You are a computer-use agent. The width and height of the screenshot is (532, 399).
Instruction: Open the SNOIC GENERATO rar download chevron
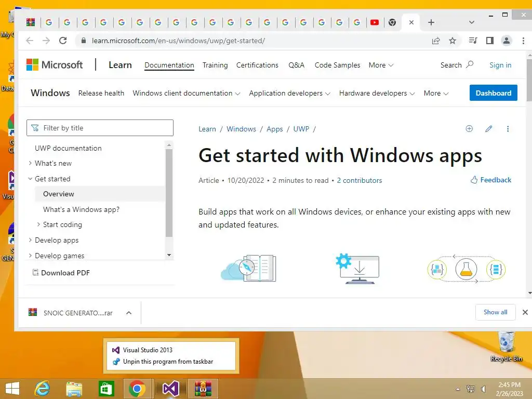pos(129,313)
